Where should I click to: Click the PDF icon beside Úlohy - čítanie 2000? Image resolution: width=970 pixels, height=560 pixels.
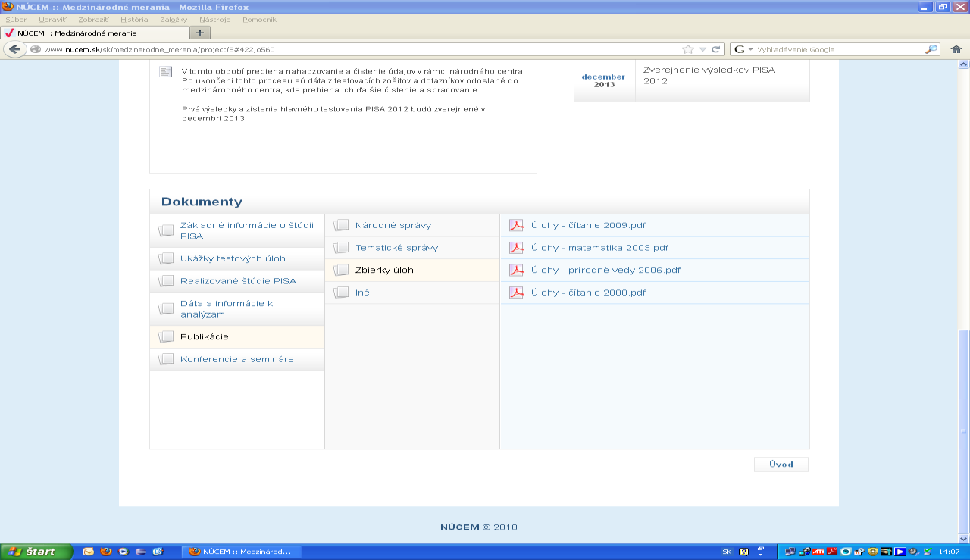pyautogui.click(x=516, y=293)
